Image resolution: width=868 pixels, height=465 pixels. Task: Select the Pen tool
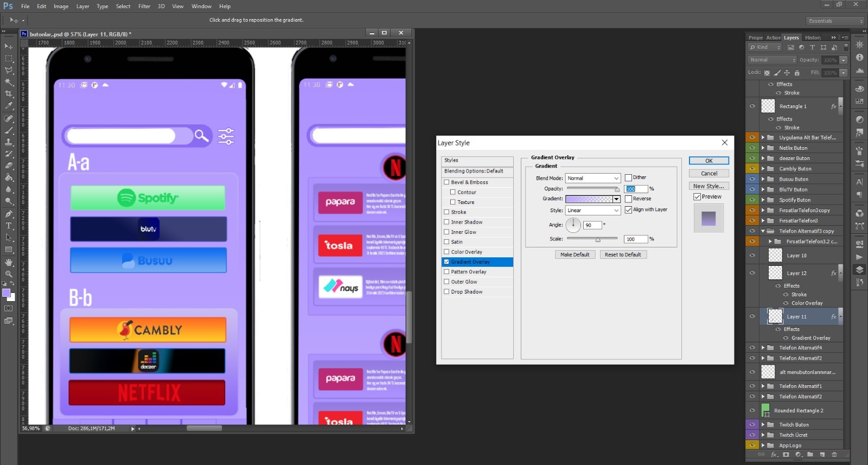(9, 214)
